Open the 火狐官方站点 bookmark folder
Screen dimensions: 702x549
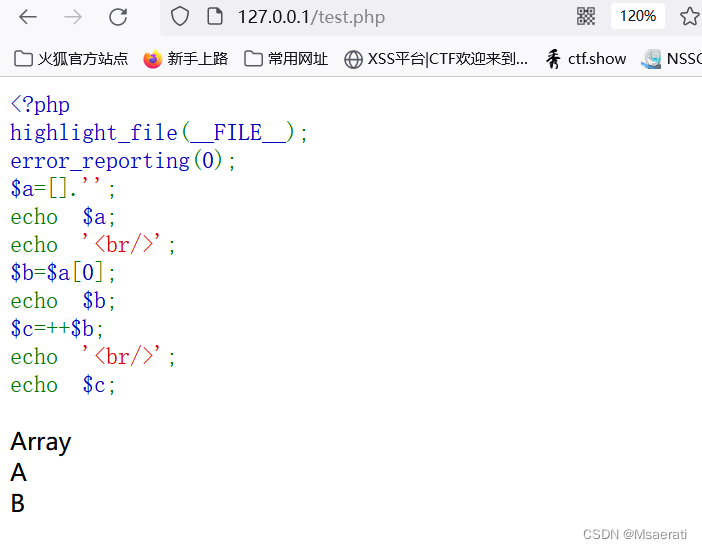click(71, 59)
